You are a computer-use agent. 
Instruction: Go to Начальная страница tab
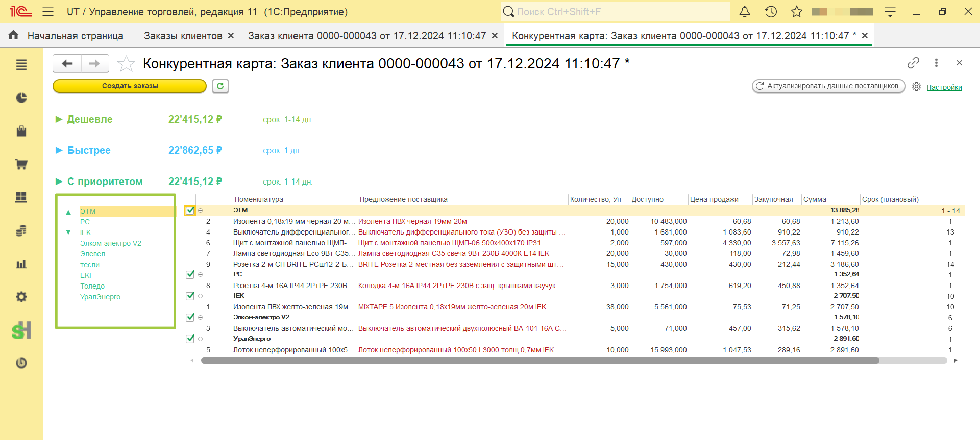click(75, 36)
